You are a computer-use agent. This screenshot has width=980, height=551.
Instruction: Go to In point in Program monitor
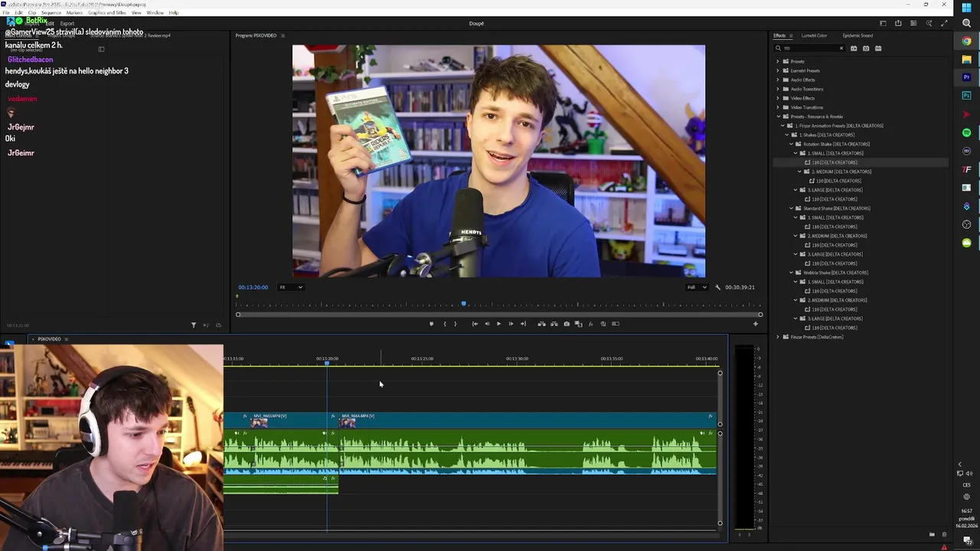click(475, 324)
